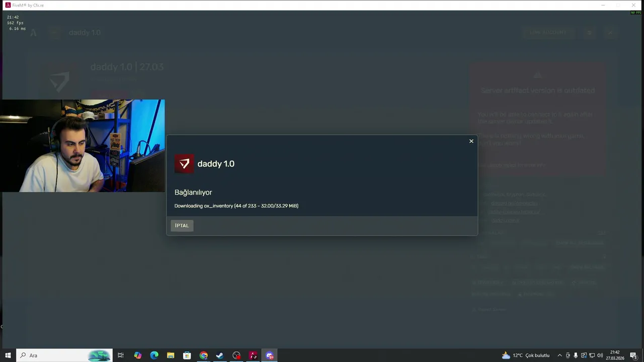Switch to Google Chrome in the taskbar

coord(203,355)
